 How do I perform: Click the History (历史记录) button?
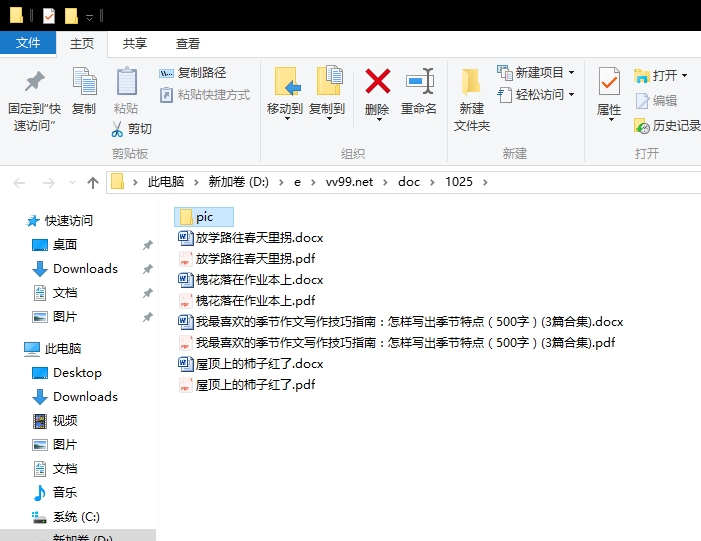[x=667, y=126]
